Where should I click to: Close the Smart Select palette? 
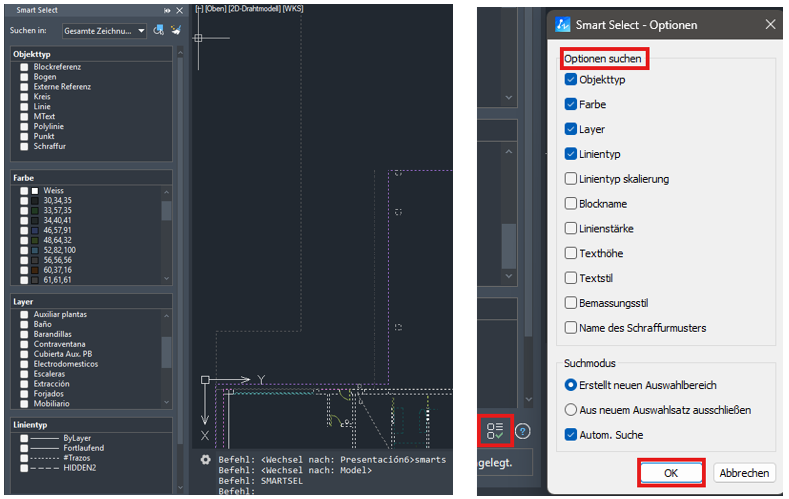coord(178,9)
